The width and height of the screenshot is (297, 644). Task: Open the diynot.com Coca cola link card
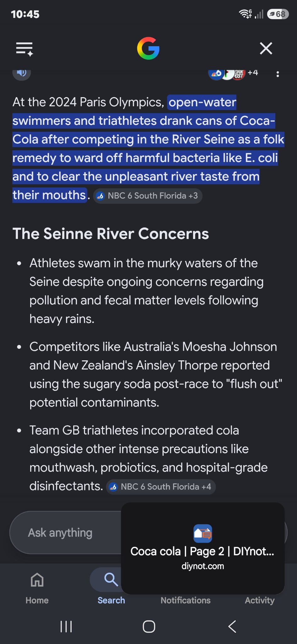pyautogui.click(x=203, y=548)
